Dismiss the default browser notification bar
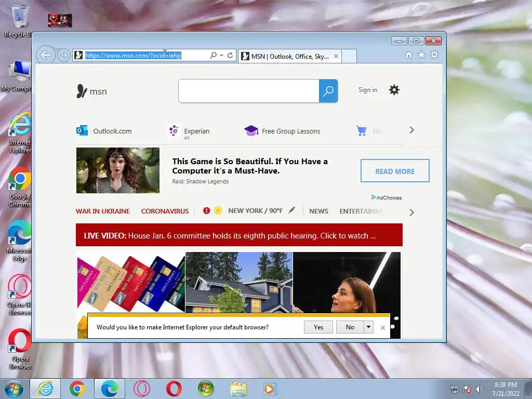 tap(383, 328)
